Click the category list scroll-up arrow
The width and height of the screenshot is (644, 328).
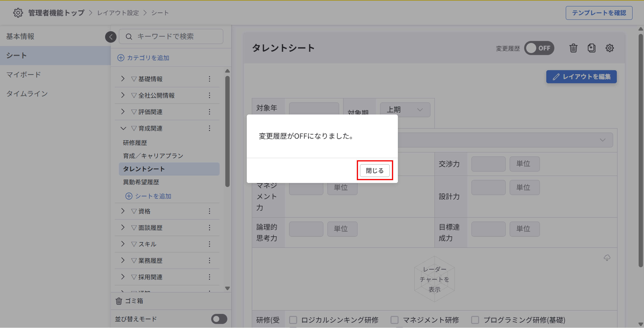pyautogui.click(x=227, y=71)
